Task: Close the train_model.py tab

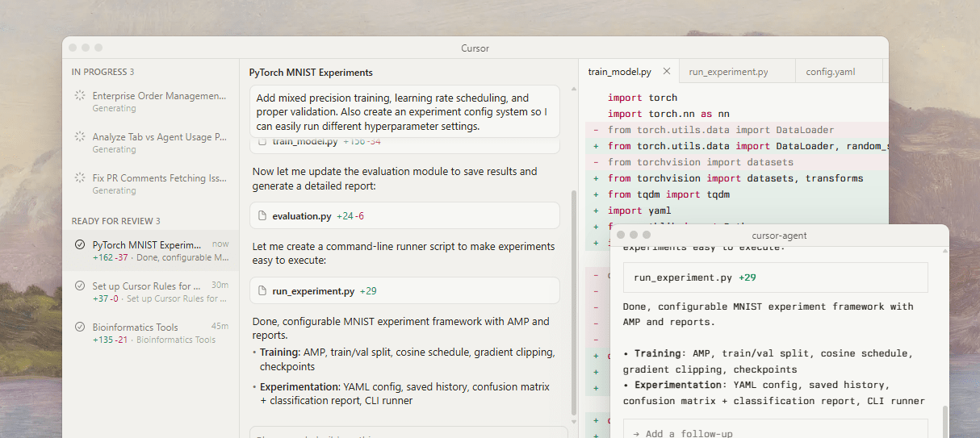Action: click(667, 71)
